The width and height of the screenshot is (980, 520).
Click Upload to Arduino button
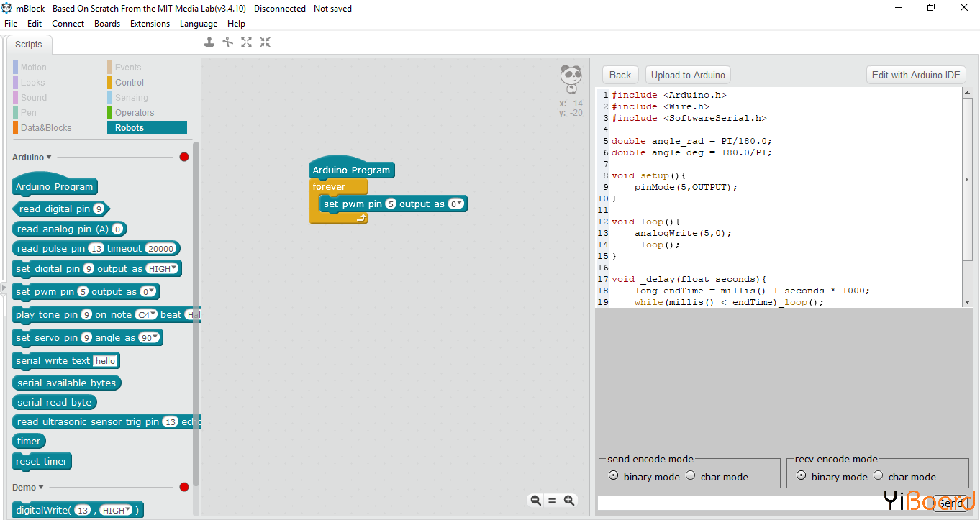(x=688, y=75)
